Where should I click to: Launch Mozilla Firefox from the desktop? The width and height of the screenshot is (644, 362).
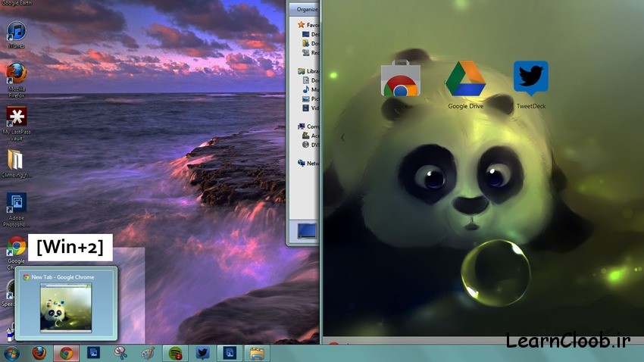(x=17, y=80)
